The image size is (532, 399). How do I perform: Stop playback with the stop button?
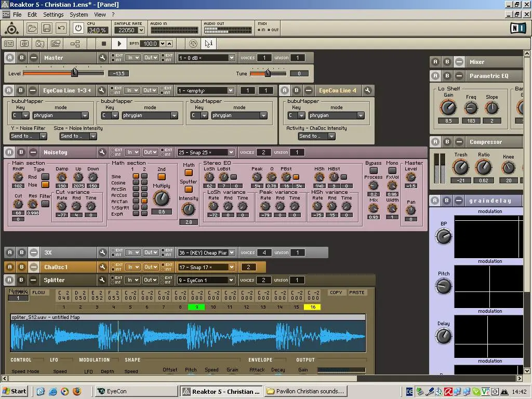[x=104, y=44]
